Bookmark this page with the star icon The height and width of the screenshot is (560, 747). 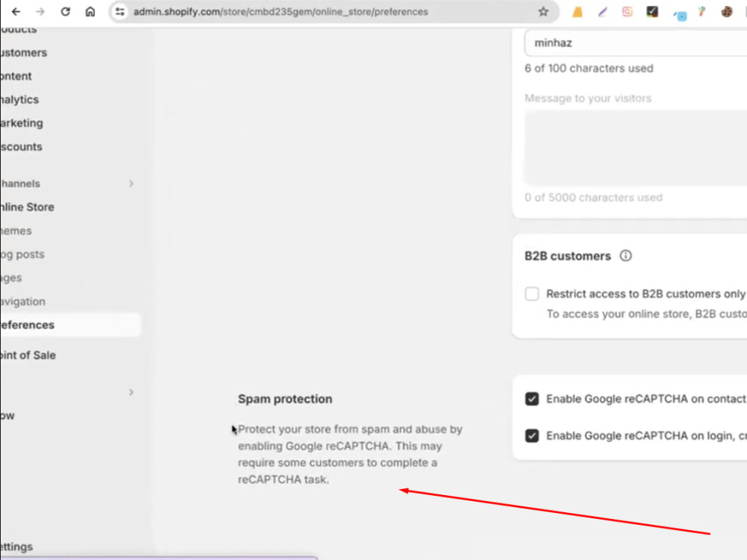tap(543, 11)
